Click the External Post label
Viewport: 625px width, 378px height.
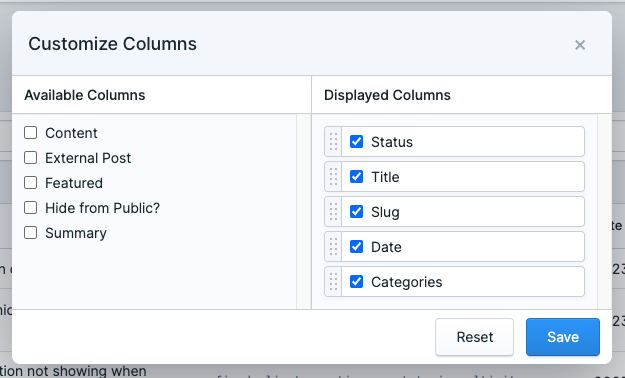click(88, 158)
